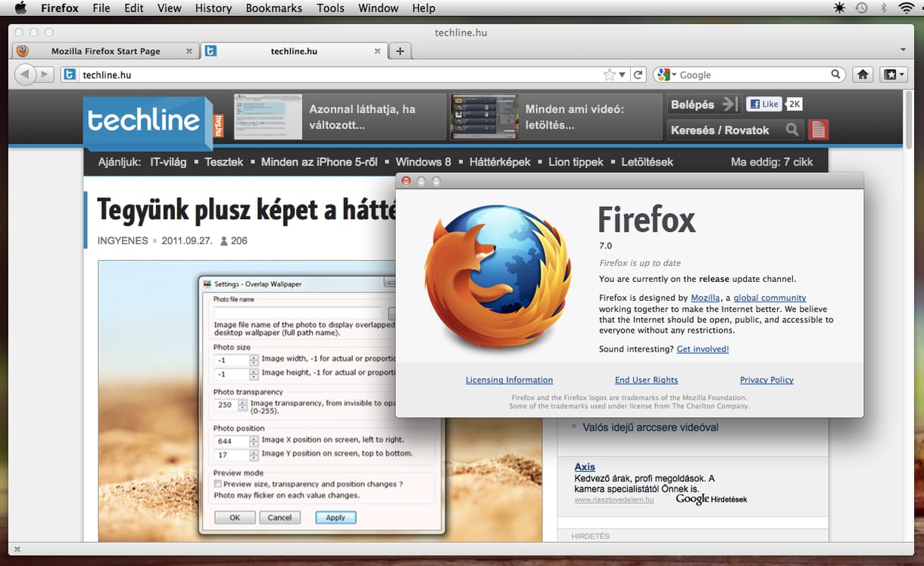
Task: Click the techline logo
Action: 148,121
